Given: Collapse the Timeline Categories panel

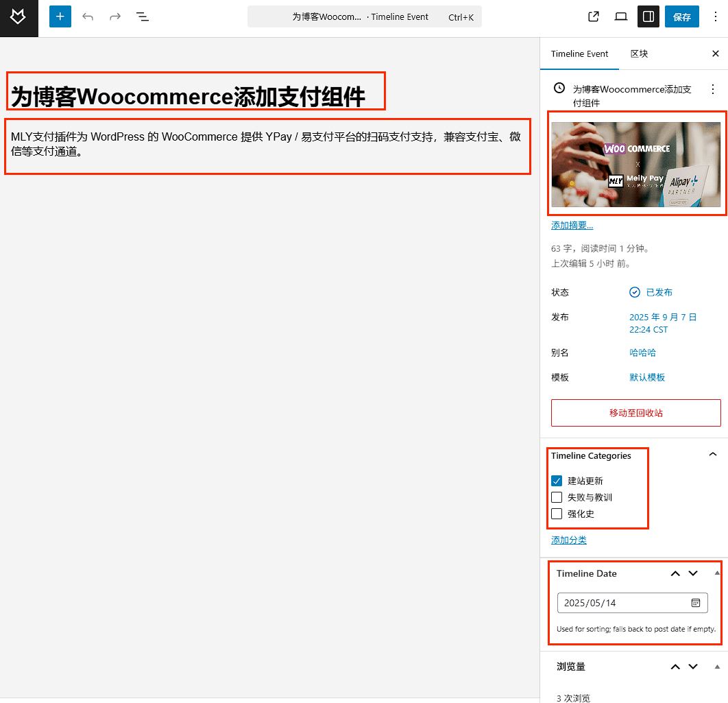Looking at the screenshot, I should (713, 455).
